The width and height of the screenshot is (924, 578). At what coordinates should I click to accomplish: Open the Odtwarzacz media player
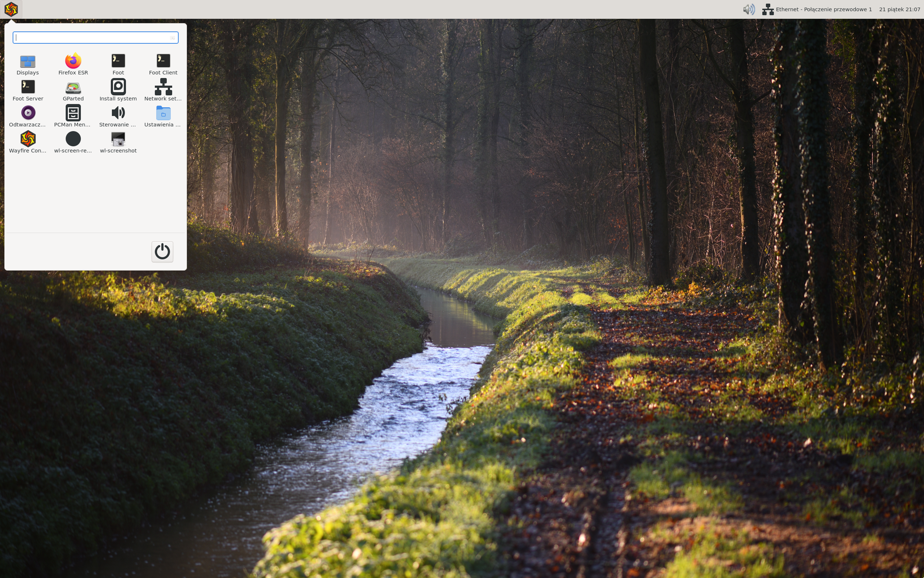tap(28, 117)
